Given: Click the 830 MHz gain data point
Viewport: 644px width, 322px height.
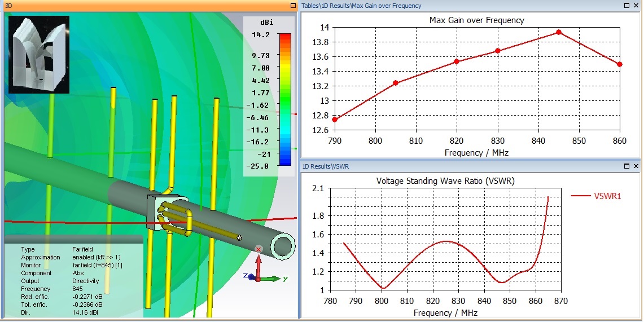Looking at the screenshot, I should pyautogui.click(x=498, y=51).
